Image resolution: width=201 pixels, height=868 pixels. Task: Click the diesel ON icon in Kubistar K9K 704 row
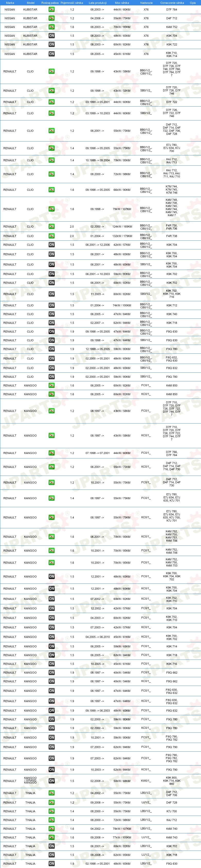(52, 36)
